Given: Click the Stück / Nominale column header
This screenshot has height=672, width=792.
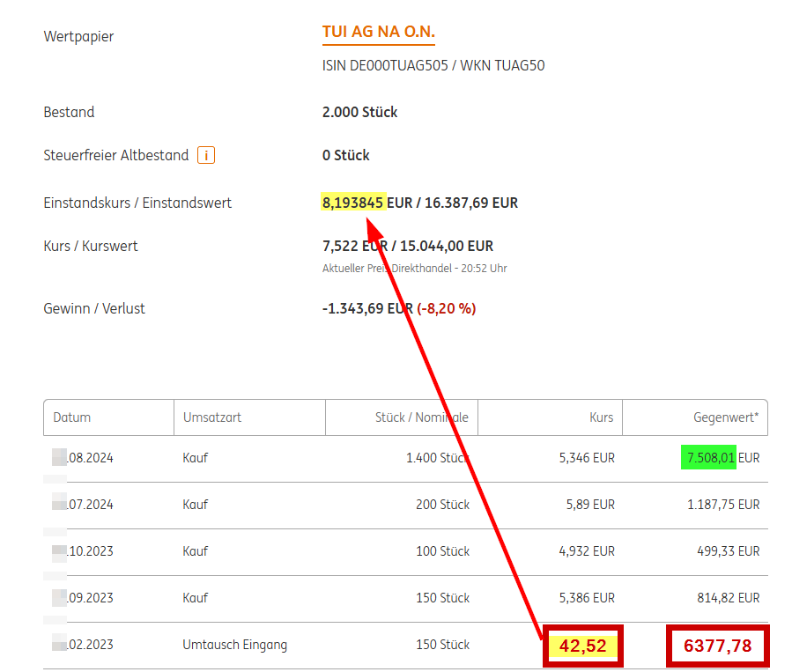Looking at the screenshot, I should pyautogui.click(x=421, y=417).
